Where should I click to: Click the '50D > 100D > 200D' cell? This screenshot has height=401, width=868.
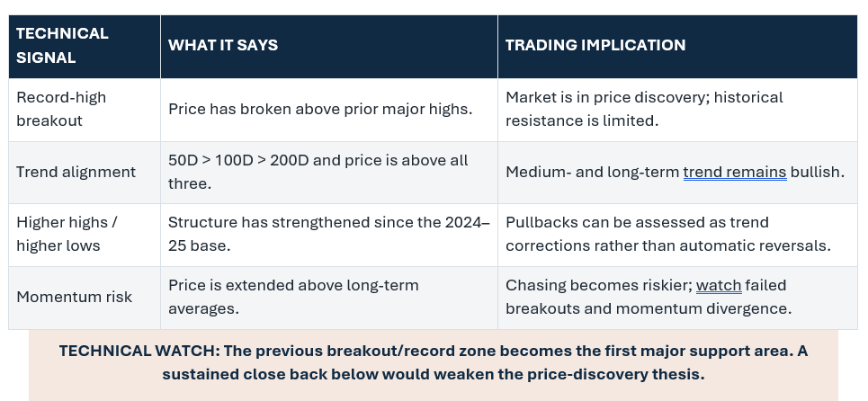pos(329,172)
